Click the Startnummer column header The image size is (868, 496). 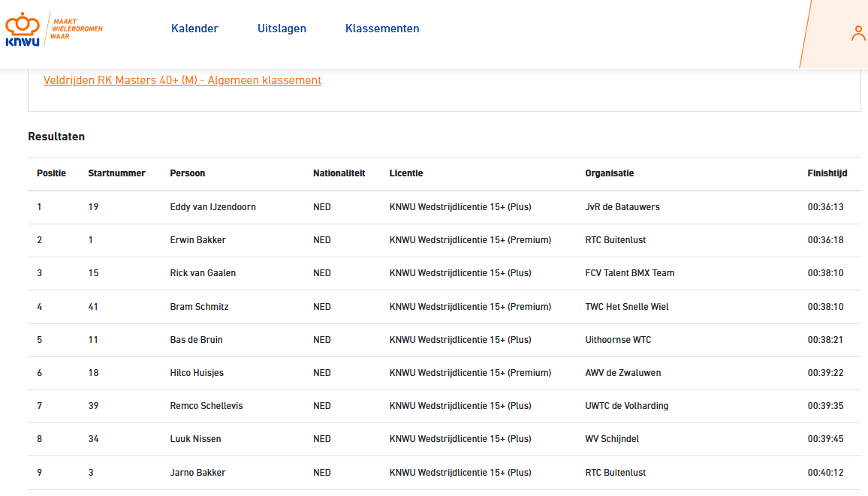pyautogui.click(x=116, y=173)
